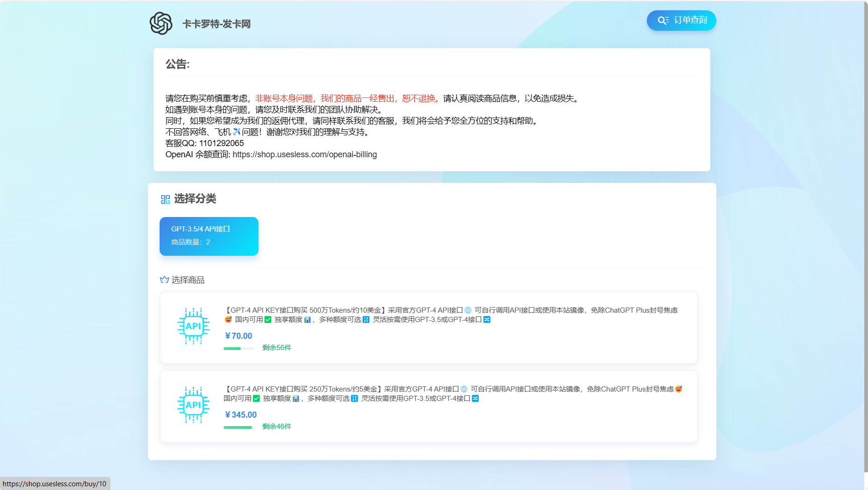Click the bar chart icon after 独享额度 in 500万 product
This screenshot has height=490, width=868.
[308, 320]
